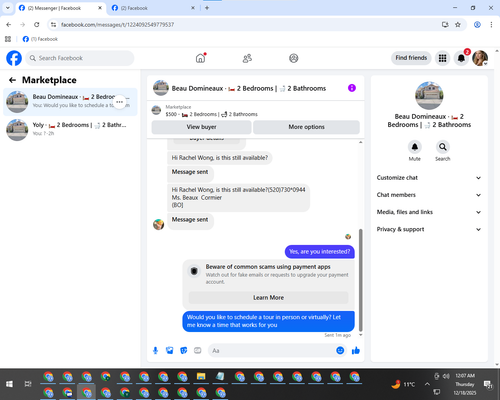Send a thumbs up like
This screenshot has height=400, width=500.
click(356, 350)
